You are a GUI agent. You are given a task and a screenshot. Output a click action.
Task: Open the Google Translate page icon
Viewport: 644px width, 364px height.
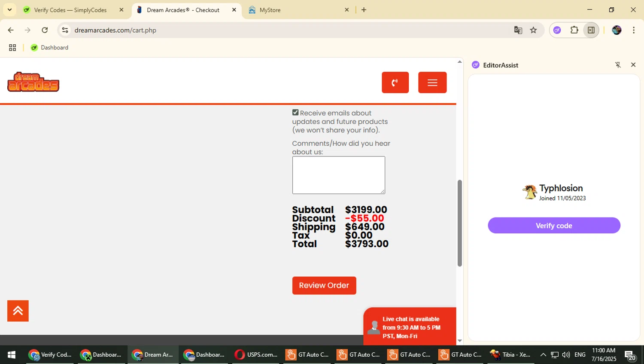coord(518,30)
